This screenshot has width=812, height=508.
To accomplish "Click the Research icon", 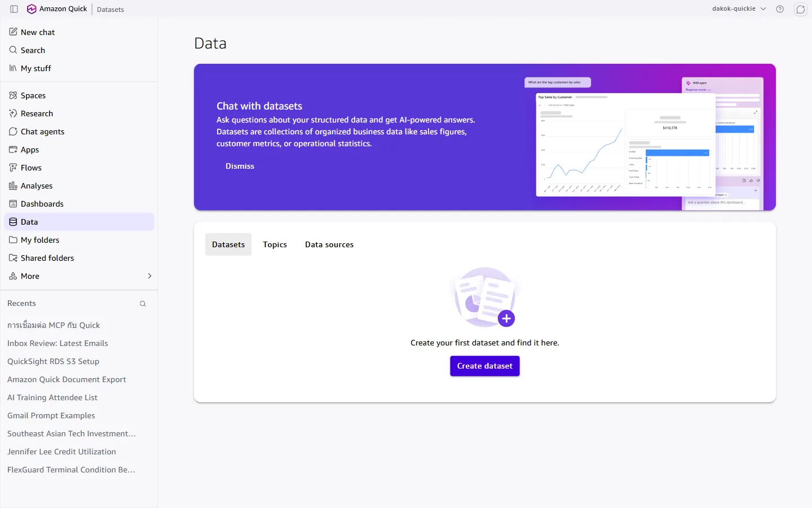I will [x=13, y=113].
